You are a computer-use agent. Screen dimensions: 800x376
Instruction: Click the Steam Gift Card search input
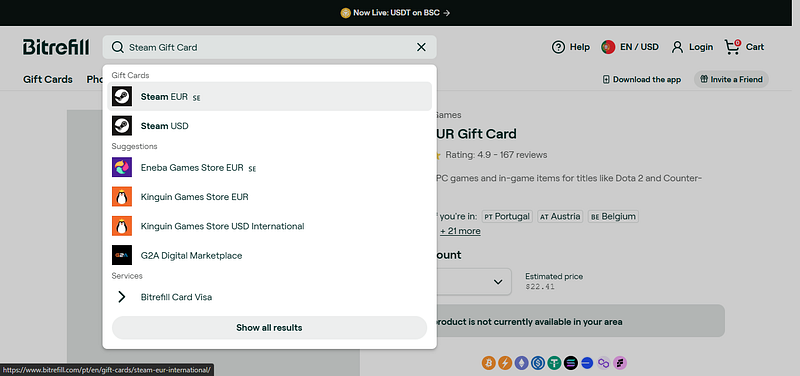click(269, 47)
